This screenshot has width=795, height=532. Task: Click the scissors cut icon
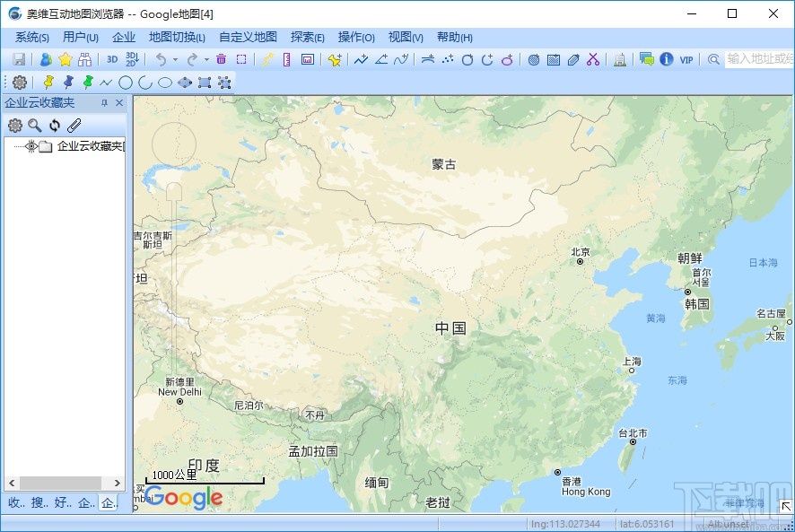(592, 59)
